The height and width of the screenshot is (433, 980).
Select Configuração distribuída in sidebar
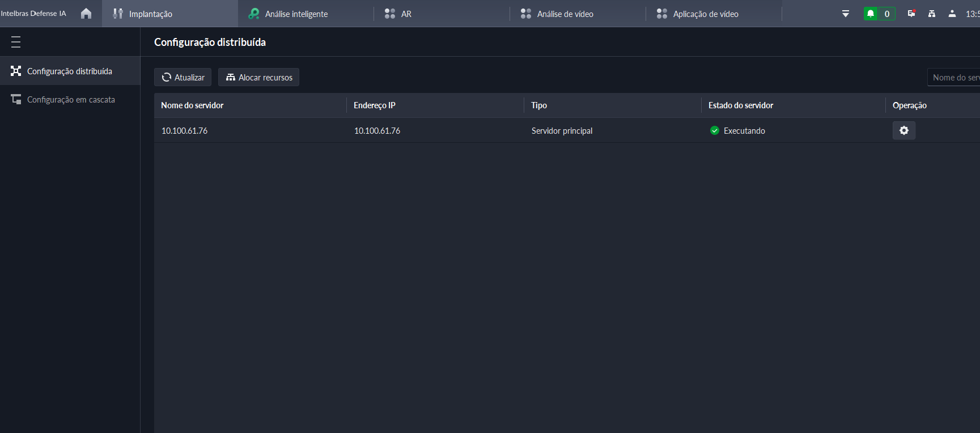coord(70,71)
